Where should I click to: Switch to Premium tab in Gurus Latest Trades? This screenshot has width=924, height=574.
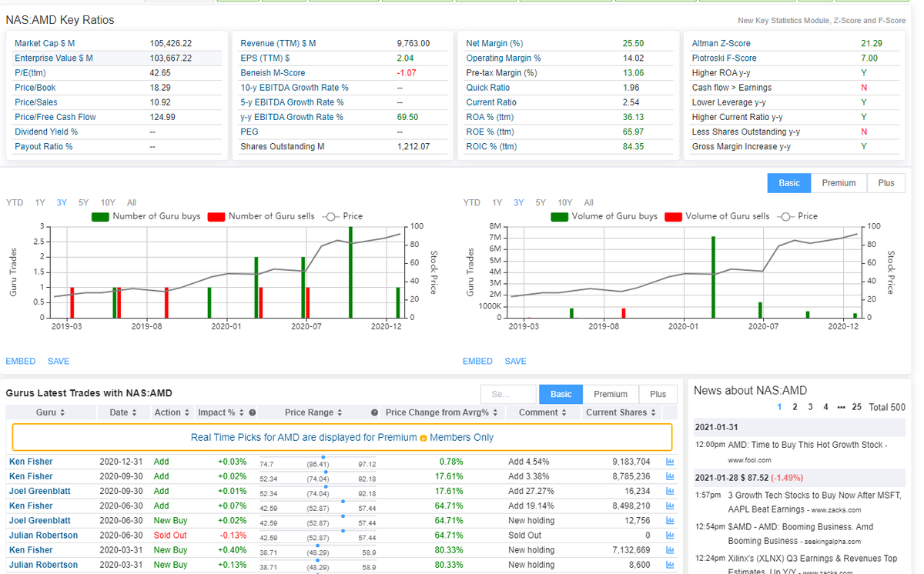tap(611, 394)
